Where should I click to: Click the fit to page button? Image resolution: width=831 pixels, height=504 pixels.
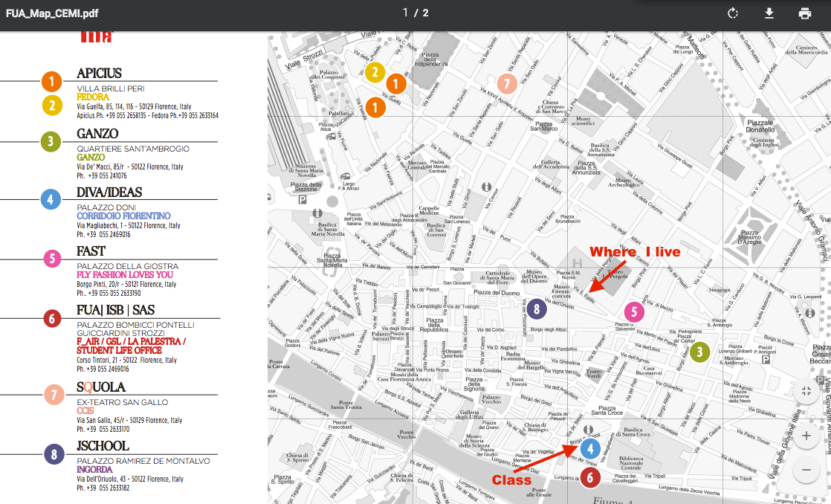pos(806,392)
